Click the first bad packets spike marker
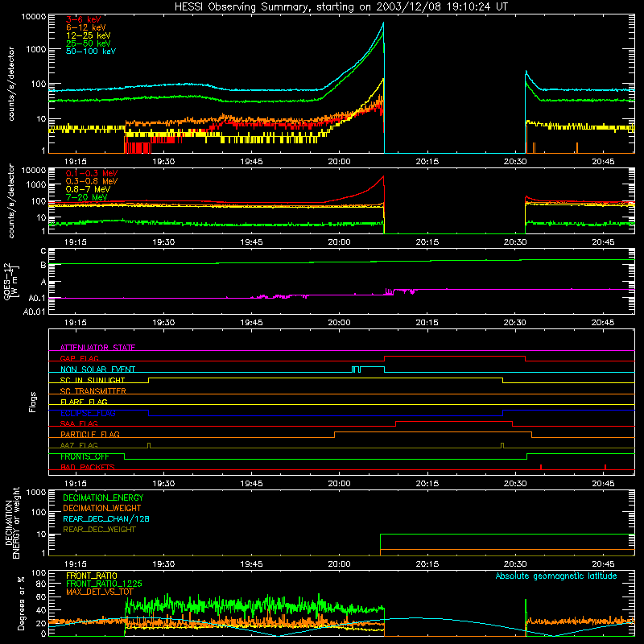Screen dimensions: 644x644 click(541, 467)
